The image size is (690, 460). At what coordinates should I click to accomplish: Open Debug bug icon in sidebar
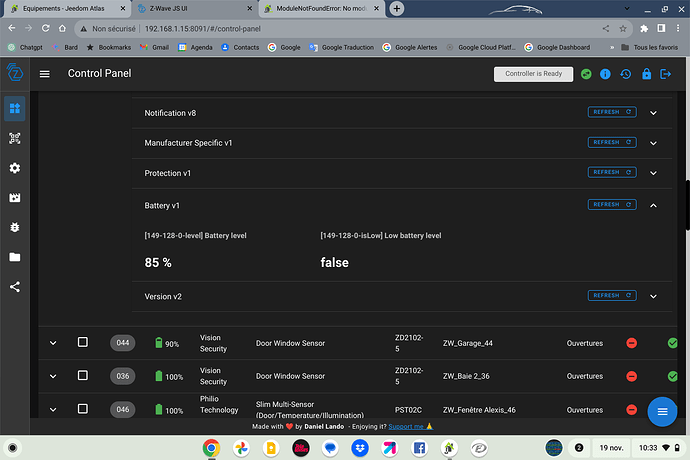click(x=15, y=227)
